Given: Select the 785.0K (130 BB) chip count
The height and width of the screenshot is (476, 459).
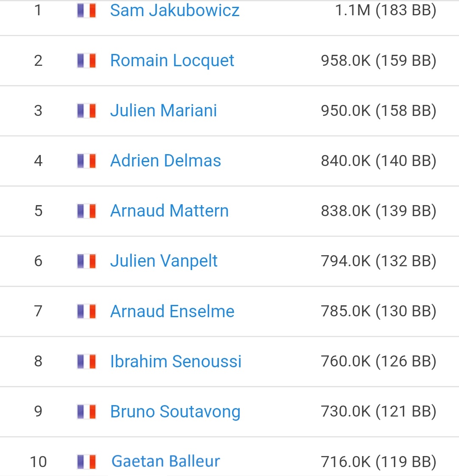Looking at the screenshot, I should pyautogui.click(x=379, y=311).
